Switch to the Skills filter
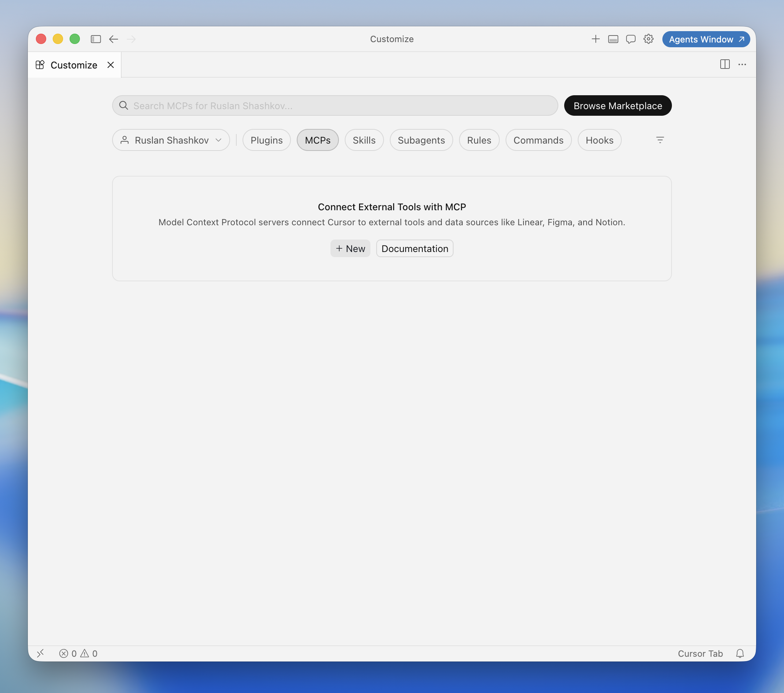Image resolution: width=784 pixels, height=693 pixels. click(x=364, y=140)
